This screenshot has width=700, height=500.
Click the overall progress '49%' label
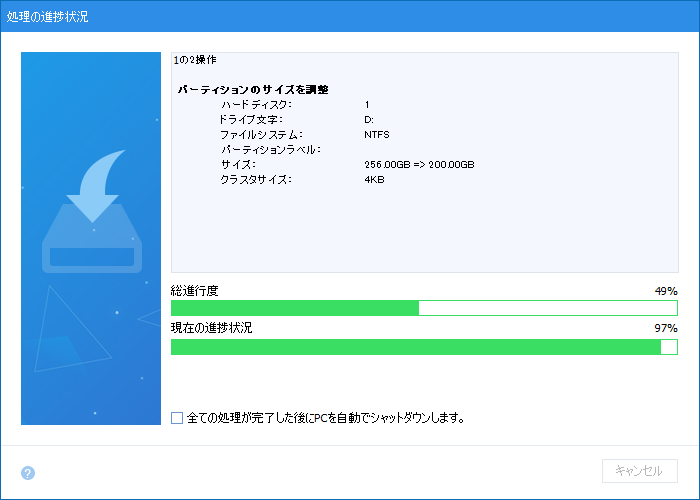tap(666, 291)
